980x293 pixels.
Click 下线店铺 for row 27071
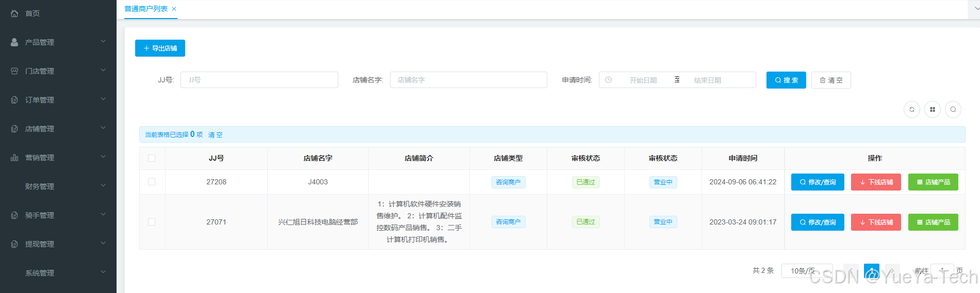[x=876, y=222]
